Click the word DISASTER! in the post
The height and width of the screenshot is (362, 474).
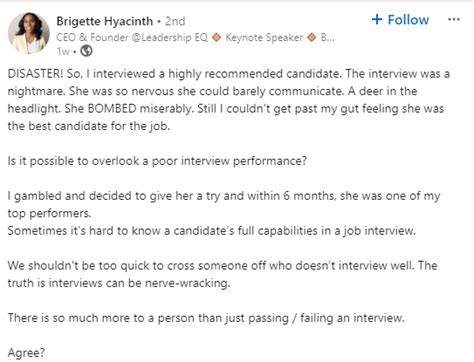point(35,74)
